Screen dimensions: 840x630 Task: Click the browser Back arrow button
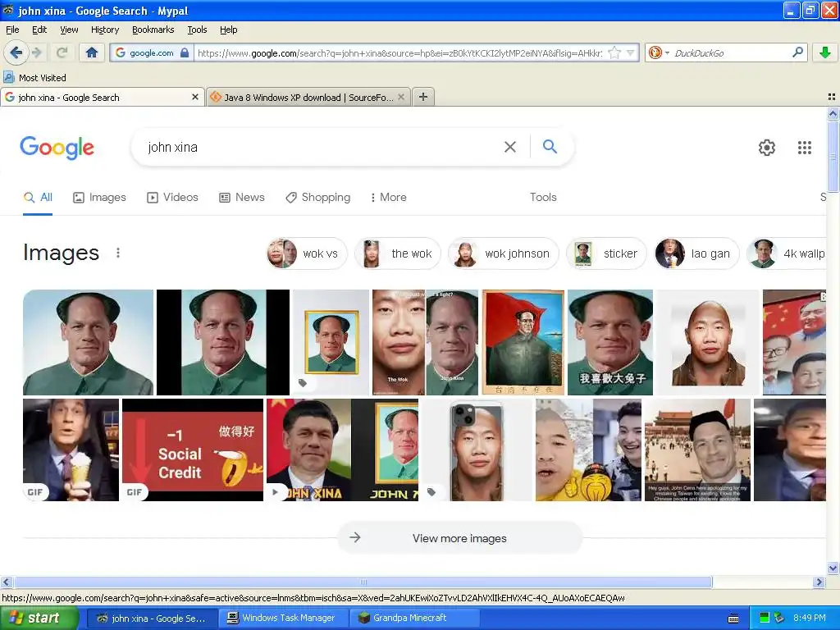16,52
